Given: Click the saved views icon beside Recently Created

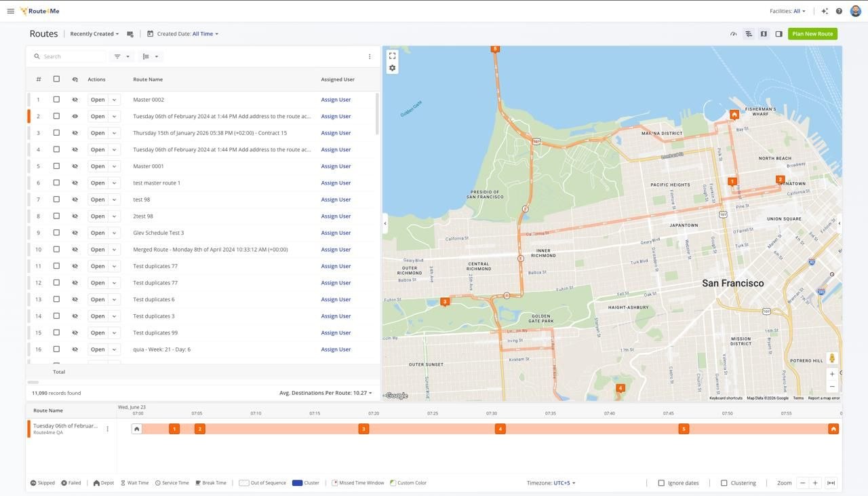Looking at the screenshot, I should 130,34.
